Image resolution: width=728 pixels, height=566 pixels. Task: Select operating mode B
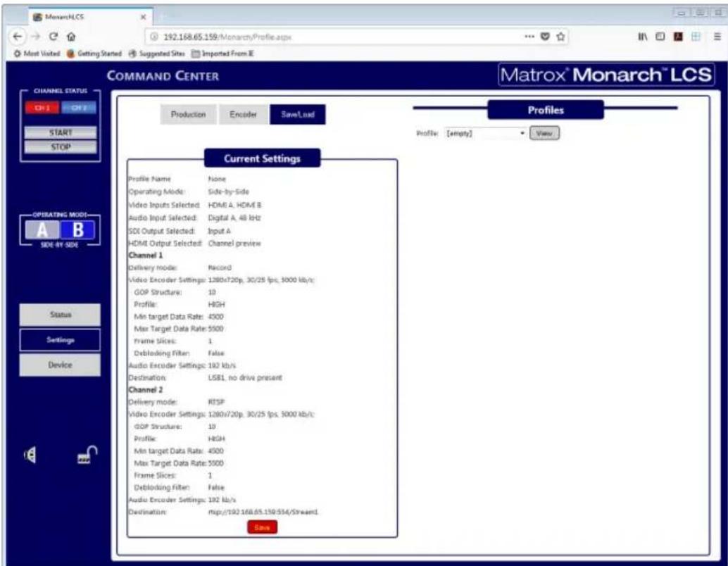click(x=77, y=229)
